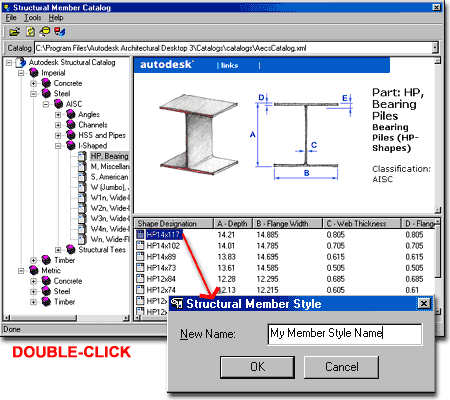Select the I-Shaped category icon

tap(71, 145)
